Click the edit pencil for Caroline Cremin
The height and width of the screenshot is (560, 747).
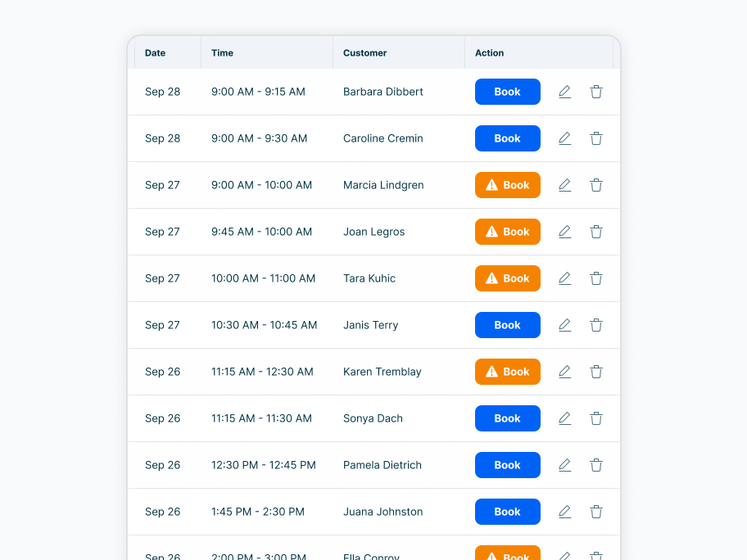pyautogui.click(x=564, y=138)
